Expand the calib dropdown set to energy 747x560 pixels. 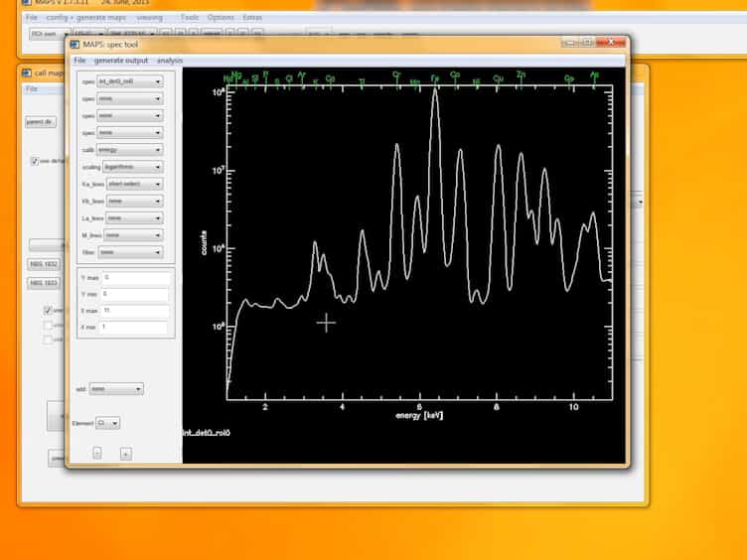(x=129, y=150)
